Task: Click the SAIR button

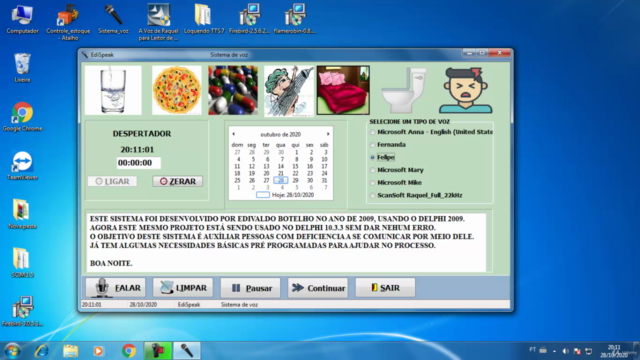Action: click(x=385, y=288)
